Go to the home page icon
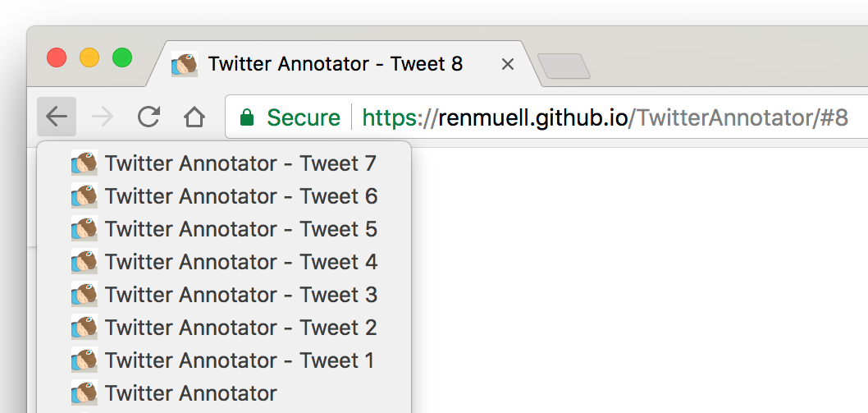 point(194,117)
